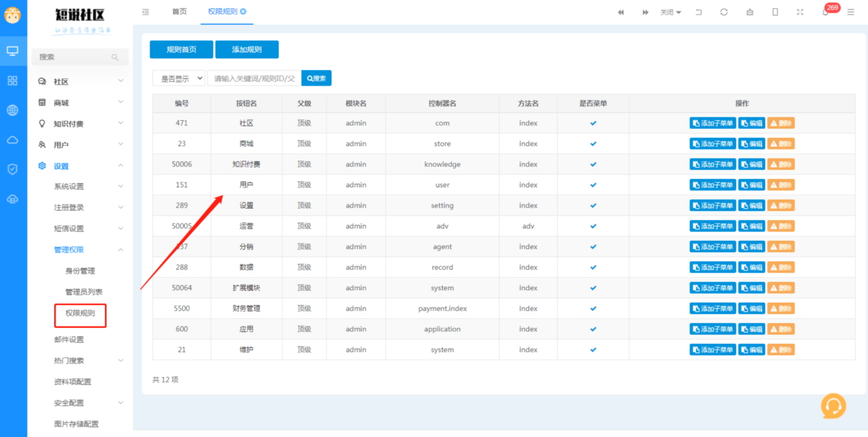The width and height of the screenshot is (868, 437).
Task: Expand the 商城 sidebar menu
Action: pos(80,103)
